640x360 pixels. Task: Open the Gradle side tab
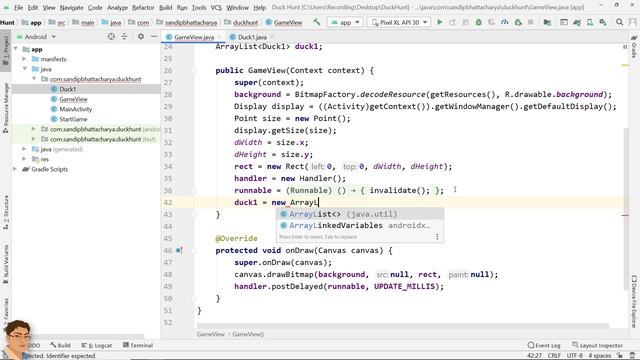coord(634,47)
